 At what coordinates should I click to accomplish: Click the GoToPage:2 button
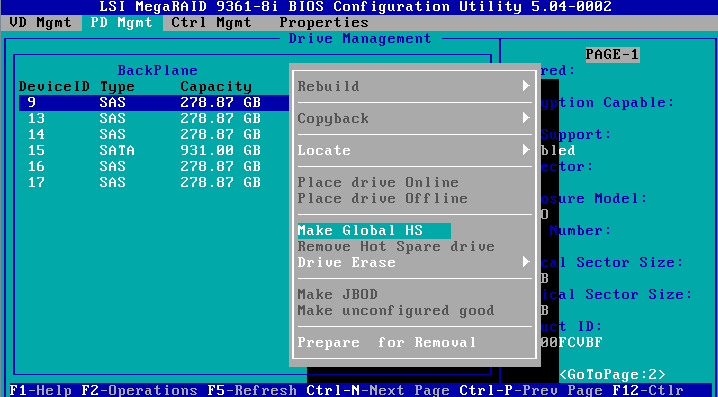[x=612, y=375]
